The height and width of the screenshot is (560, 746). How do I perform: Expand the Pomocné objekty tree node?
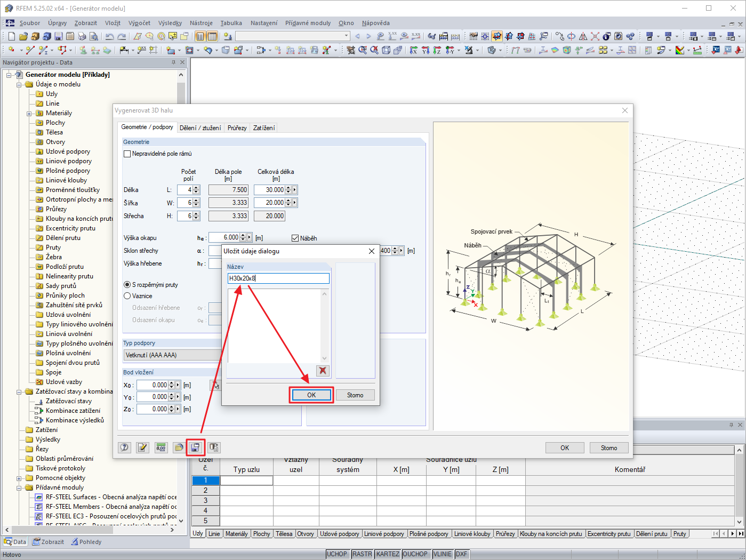tap(19, 478)
